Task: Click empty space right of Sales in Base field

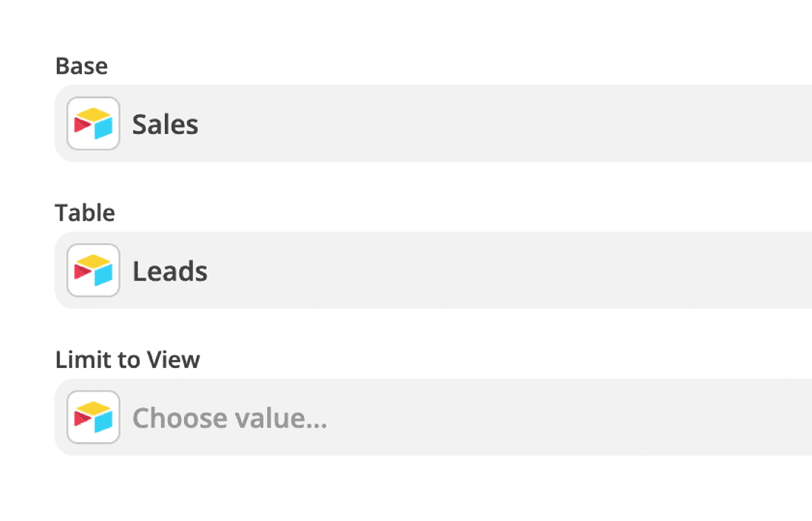Action: click(507, 124)
